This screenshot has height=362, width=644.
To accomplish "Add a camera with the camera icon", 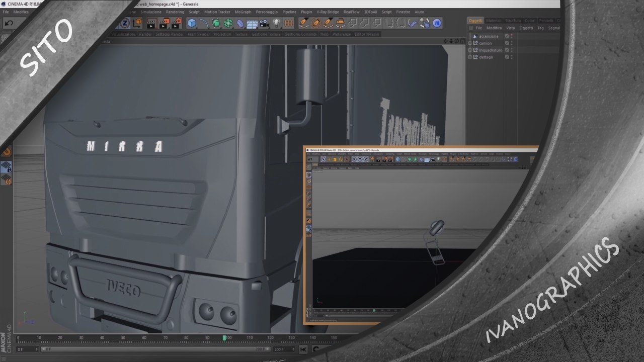I will [264, 23].
